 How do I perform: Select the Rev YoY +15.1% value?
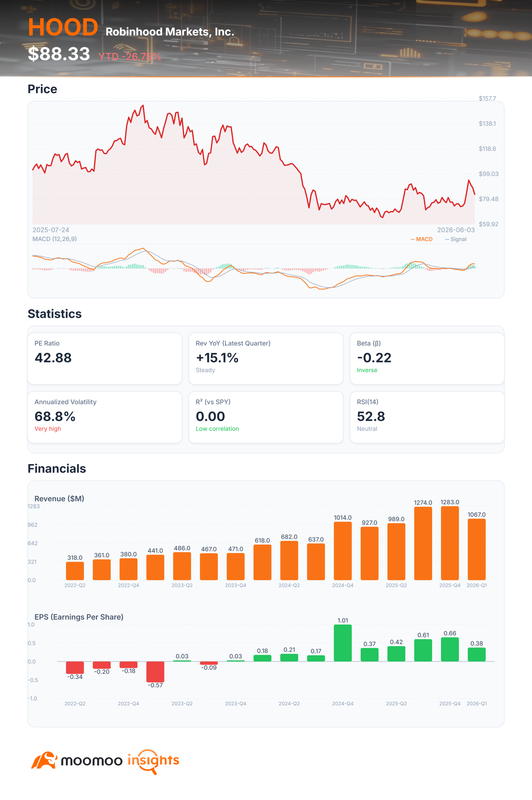[217, 358]
